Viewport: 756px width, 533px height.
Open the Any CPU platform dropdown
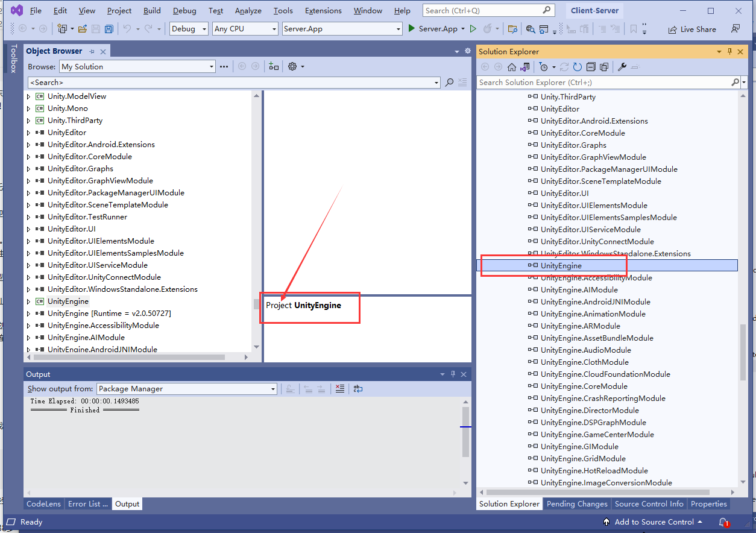click(x=245, y=29)
